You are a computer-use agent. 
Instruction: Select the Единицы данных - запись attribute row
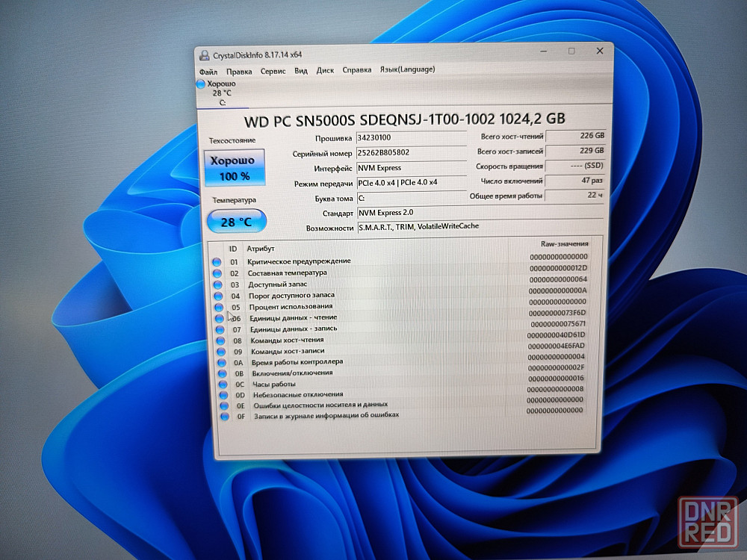click(x=294, y=329)
